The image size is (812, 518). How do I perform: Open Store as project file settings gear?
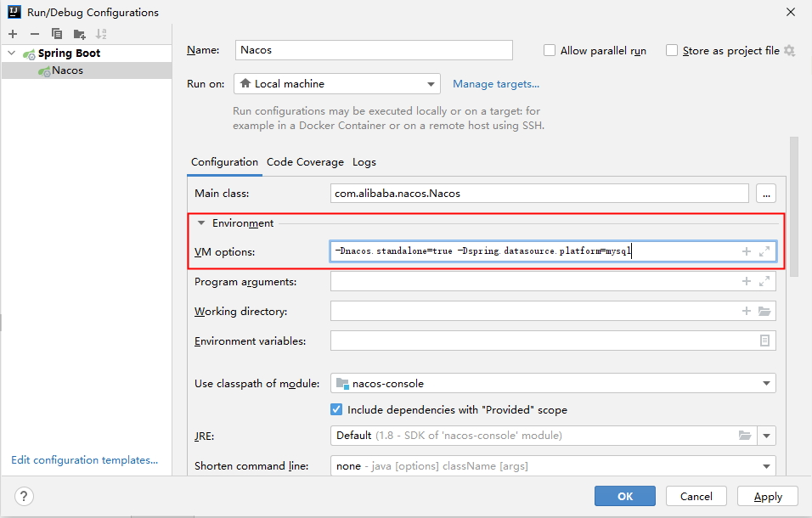click(x=789, y=51)
